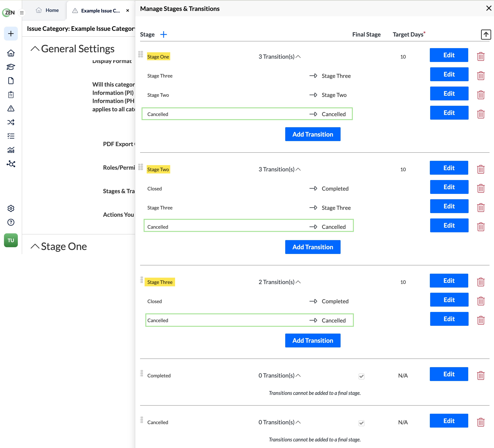The height and width of the screenshot is (448, 494).
Task: Click Edit for the Completed stage
Action: pos(449,374)
